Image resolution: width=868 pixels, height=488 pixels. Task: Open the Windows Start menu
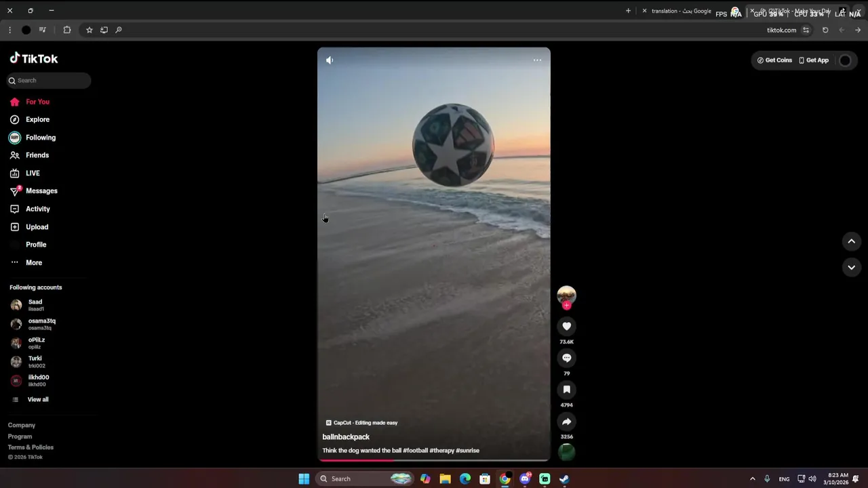coord(304,479)
